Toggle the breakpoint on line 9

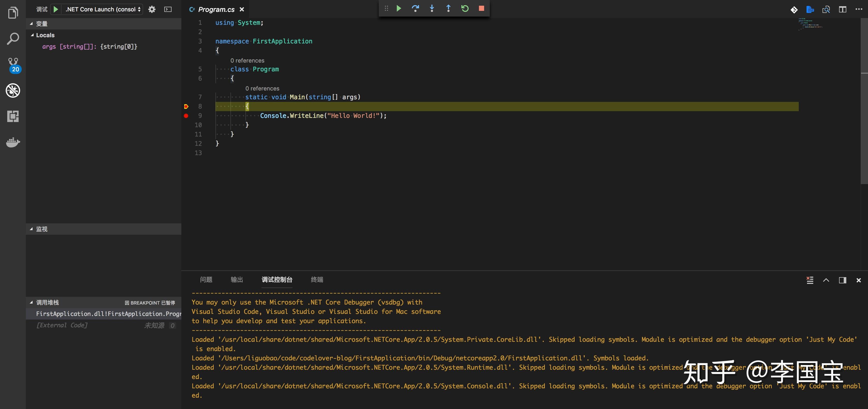pyautogui.click(x=186, y=116)
